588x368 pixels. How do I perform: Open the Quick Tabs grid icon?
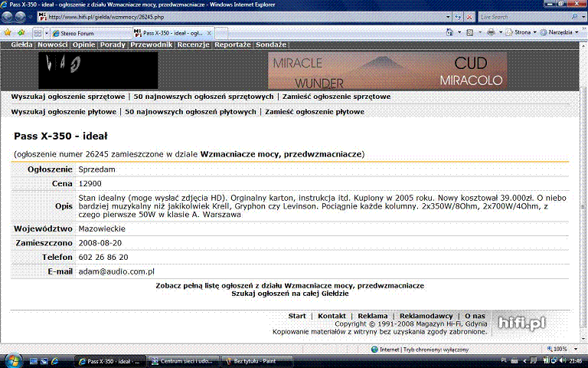(x=38, y=33)
